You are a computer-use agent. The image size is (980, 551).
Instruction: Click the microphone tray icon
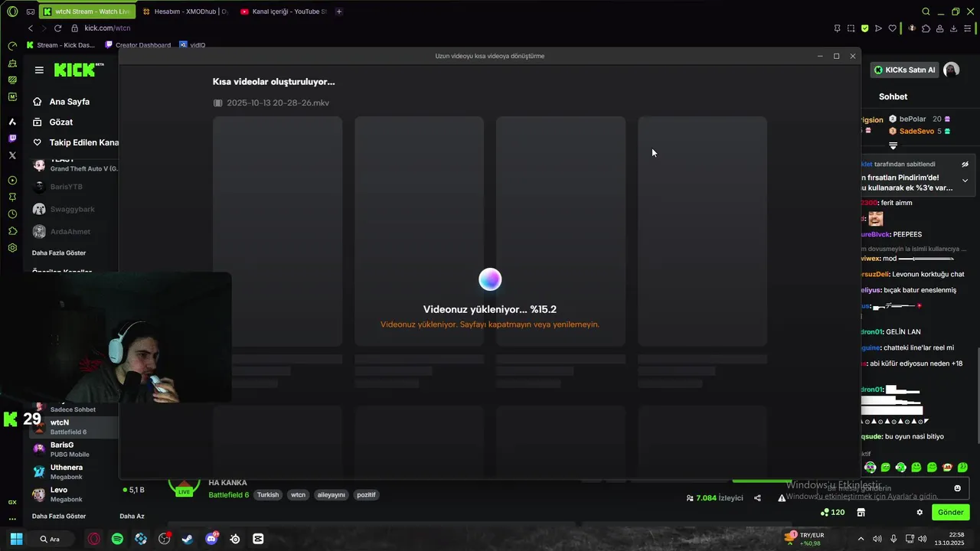pyautogui.click(x=893, y=539)
